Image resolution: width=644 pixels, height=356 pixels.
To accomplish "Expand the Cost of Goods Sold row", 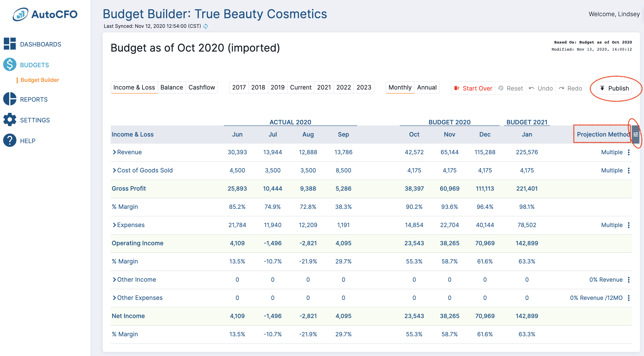I will [114, 170].
